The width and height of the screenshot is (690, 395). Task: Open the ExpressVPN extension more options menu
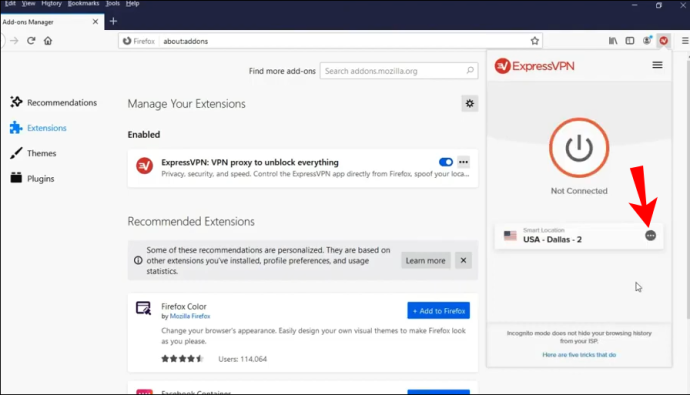point(463,162)
